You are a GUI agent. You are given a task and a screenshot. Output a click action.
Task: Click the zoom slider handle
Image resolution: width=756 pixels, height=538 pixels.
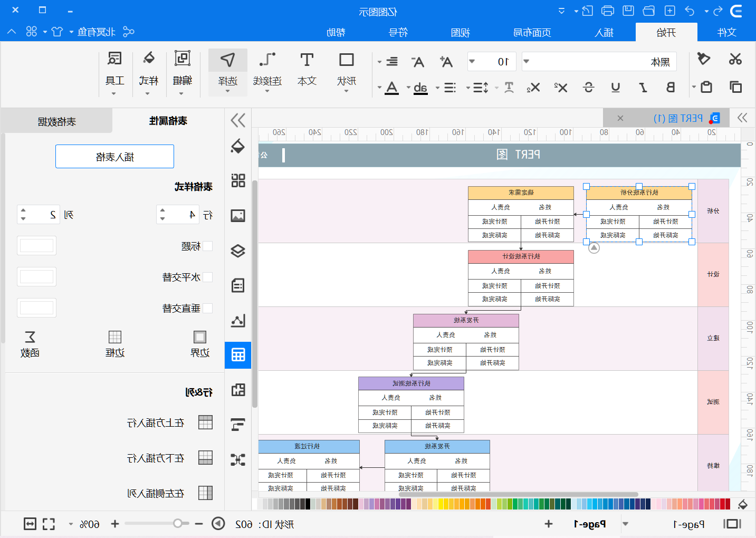tap(178, 523)
